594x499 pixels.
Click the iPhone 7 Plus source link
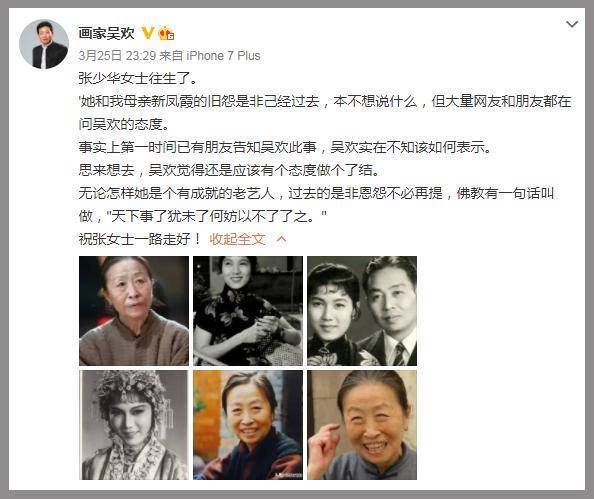click(x=223, y=56)
